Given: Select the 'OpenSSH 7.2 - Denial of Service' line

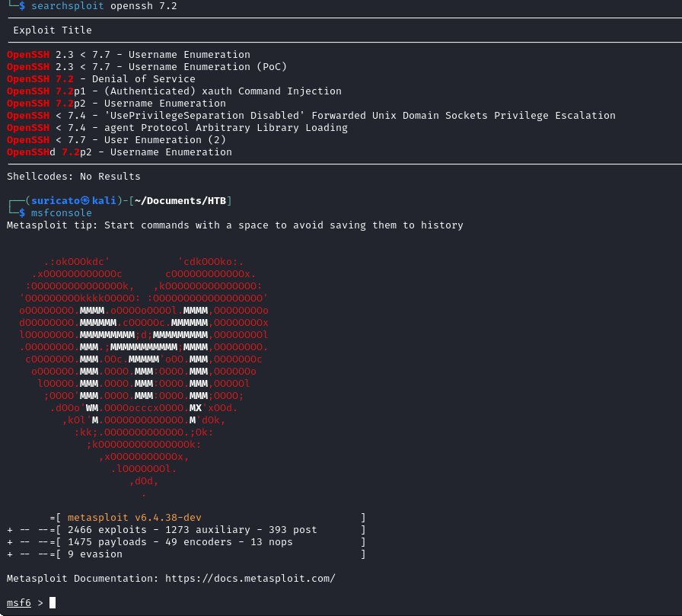Looking at the screenshot, I should 101,79.
